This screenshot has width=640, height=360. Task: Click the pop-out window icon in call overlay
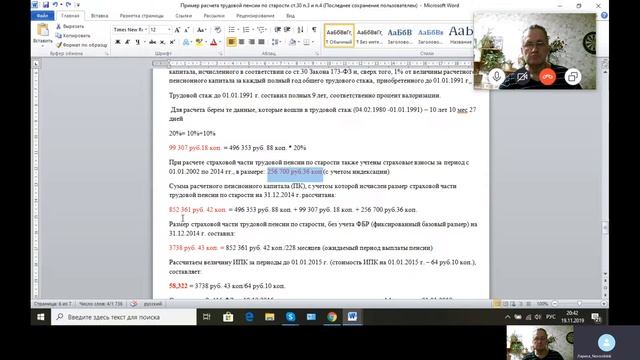573,76
